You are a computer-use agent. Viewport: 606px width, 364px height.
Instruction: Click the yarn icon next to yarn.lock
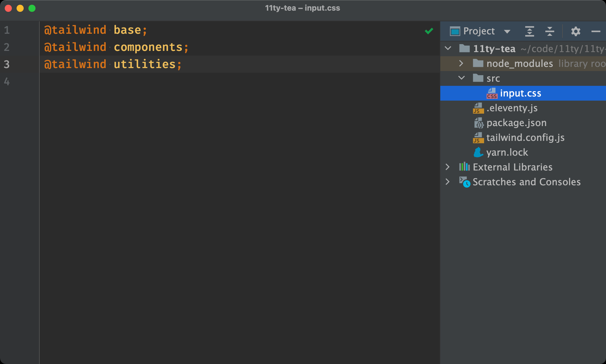[478, 152]
